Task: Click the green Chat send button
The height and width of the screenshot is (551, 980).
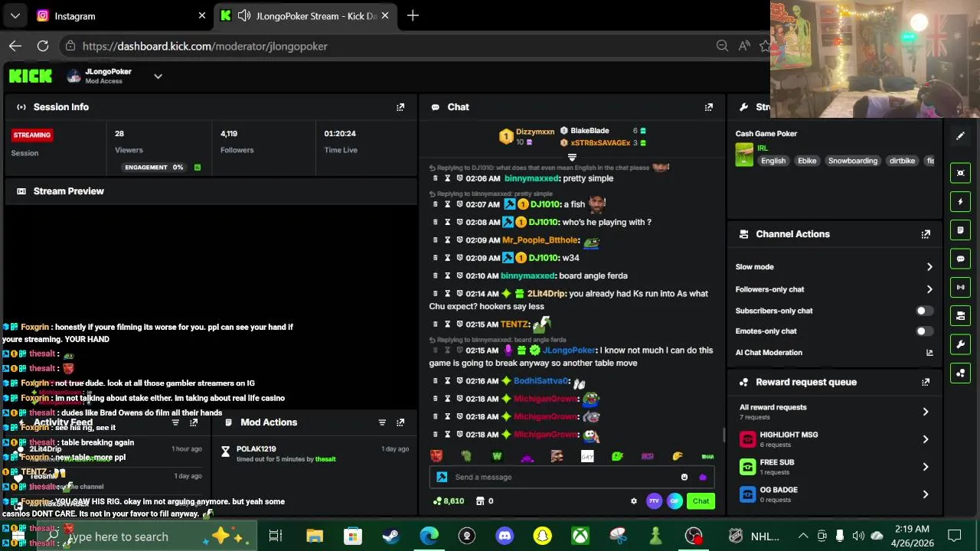Action: click(x=701, y=501)
